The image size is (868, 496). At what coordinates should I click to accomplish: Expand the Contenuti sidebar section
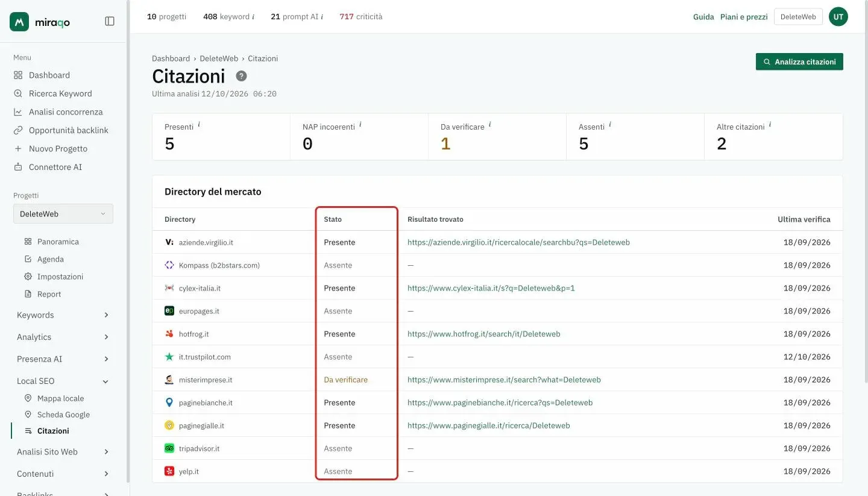click(x=63, y=474)
